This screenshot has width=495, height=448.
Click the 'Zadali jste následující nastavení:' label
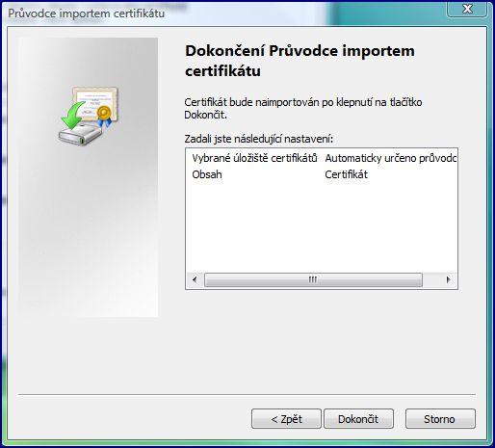click(x=259, y=139)
